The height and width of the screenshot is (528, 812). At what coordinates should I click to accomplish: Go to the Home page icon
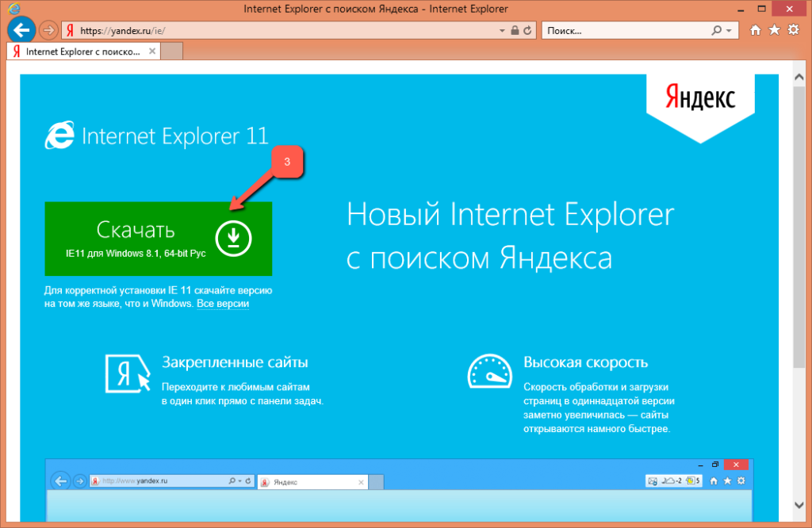pyautogui.click(x=756, y=30)
